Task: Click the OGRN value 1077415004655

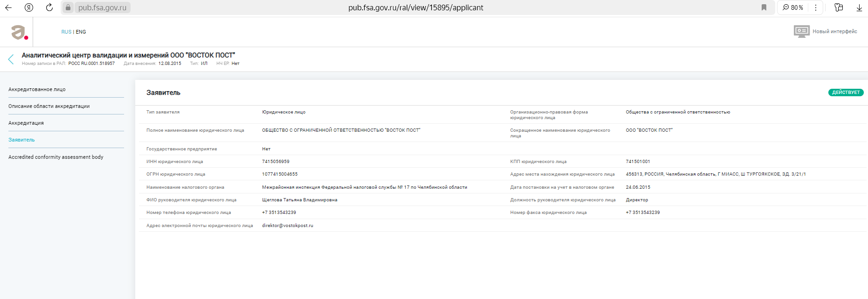Action: (280, 174)
